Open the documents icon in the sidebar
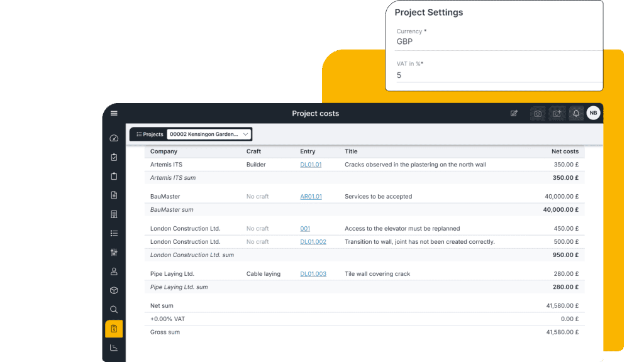The image size is (644, 362). [x=114, y=195]
